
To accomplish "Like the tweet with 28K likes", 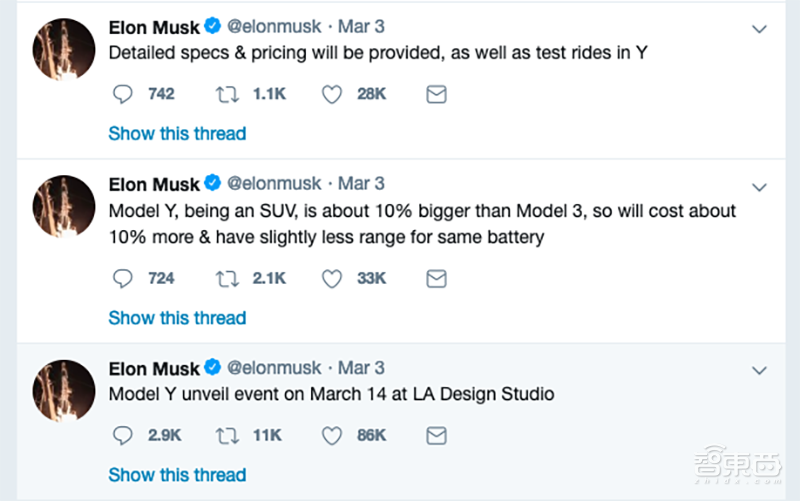I will pos(332,94).
